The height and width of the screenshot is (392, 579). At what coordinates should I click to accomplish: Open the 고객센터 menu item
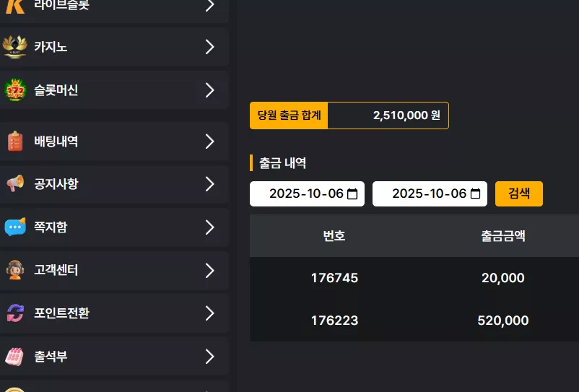(x=114, y=270)
